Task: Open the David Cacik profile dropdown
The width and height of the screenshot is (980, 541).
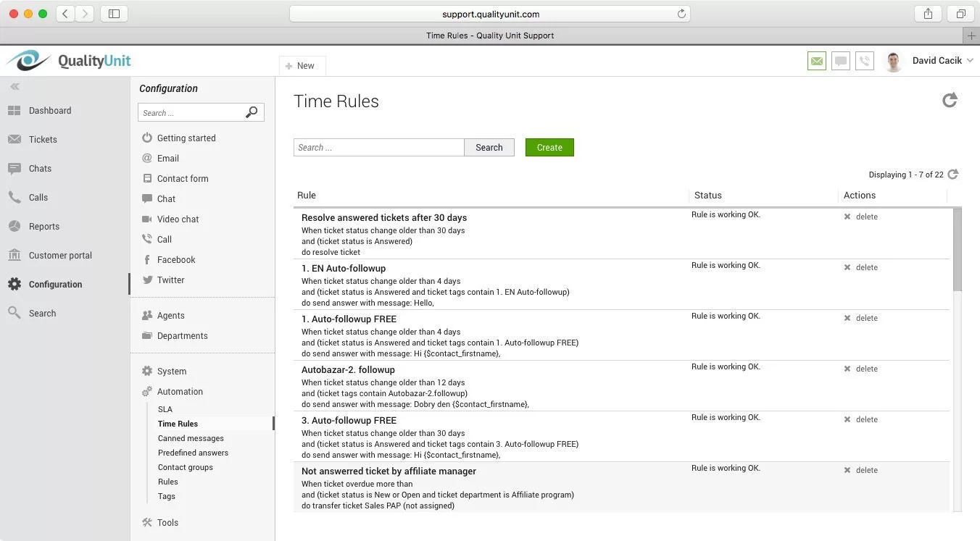Action: pos(935,61)
